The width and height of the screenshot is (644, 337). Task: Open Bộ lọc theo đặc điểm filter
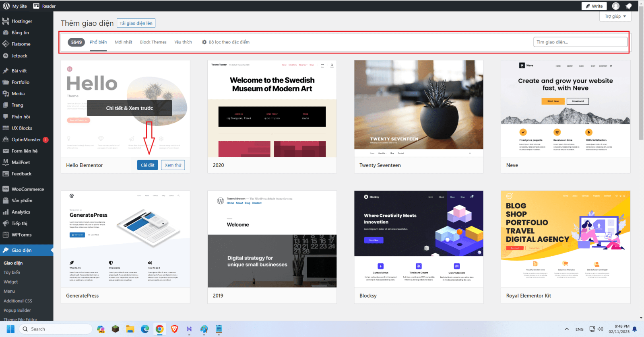coord(226,42)
